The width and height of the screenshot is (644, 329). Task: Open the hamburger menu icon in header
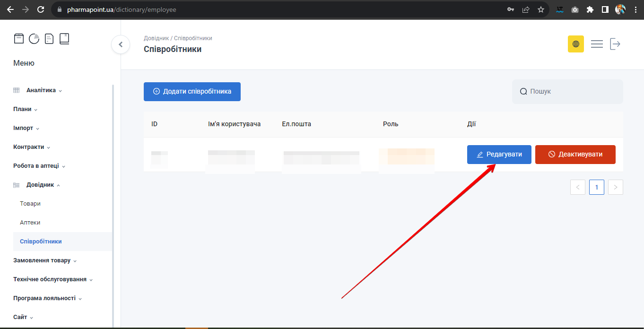pos(597,44)
